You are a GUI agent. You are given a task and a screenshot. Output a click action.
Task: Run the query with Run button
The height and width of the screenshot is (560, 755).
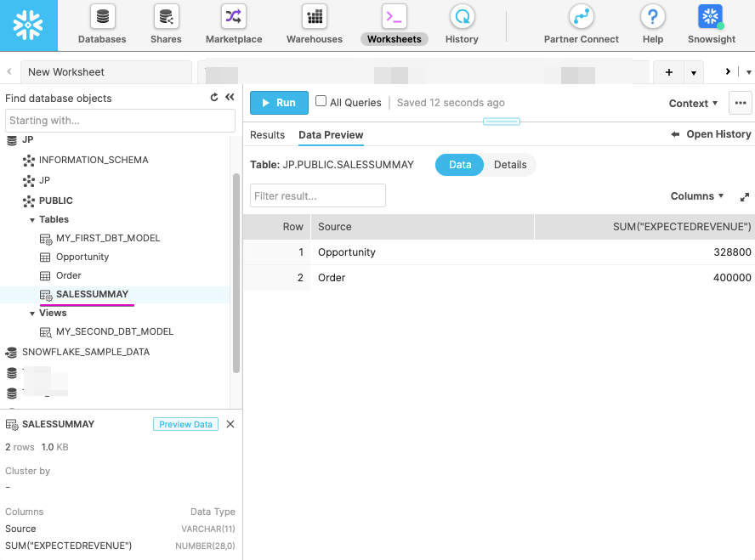pos(279,103)
